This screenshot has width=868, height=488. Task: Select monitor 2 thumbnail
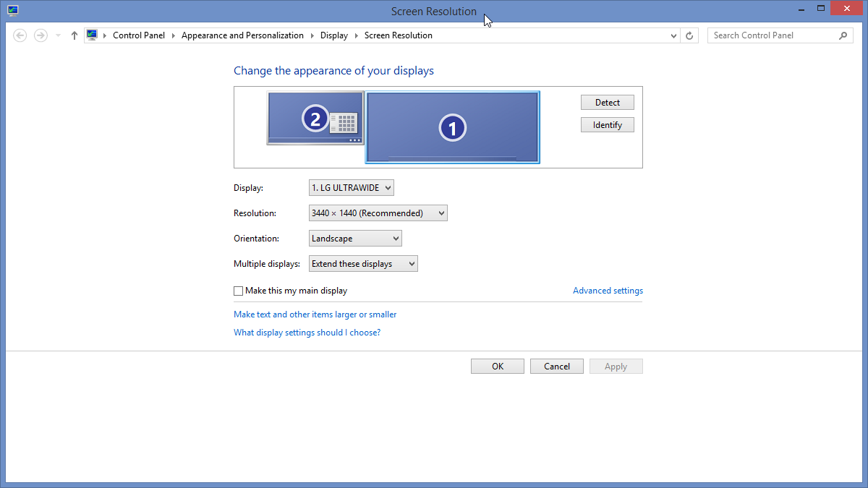pyautogui.click(x=315, y=118)
